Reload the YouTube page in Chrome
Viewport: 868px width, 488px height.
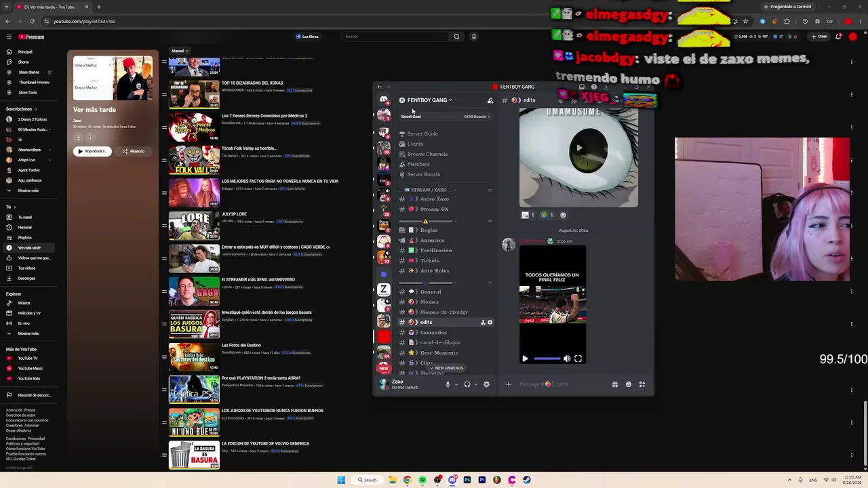(x=32, y=21)
